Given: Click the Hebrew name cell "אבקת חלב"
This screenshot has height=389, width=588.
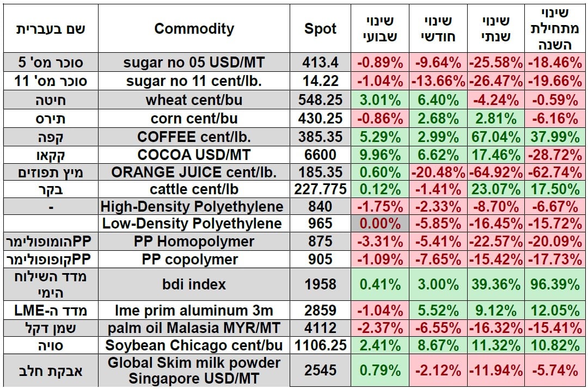Looking at the screenshot, I should coord(51,371).
